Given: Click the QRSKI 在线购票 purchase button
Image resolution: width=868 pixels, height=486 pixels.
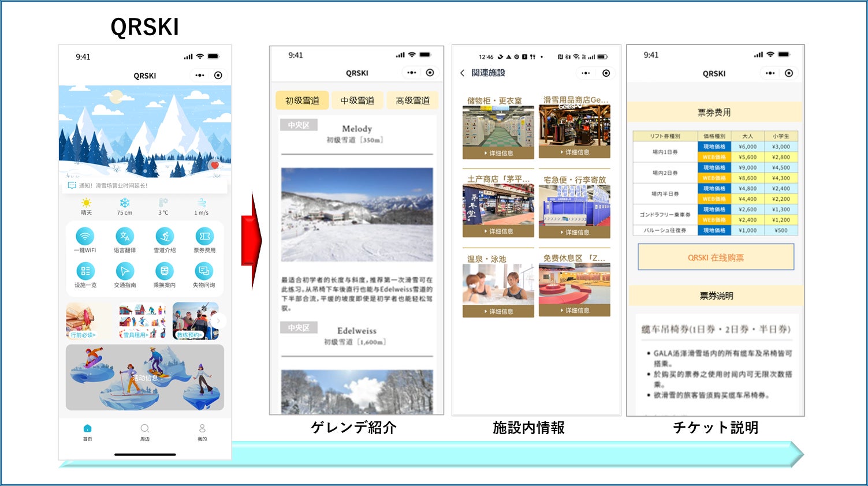Looking at the screenshot, I should click(716, 257).
